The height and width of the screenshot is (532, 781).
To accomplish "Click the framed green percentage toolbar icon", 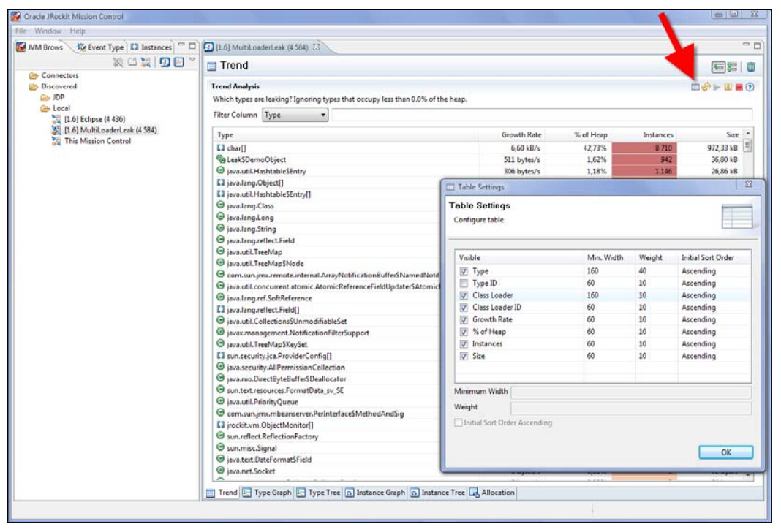I will [x=718, y=66].
